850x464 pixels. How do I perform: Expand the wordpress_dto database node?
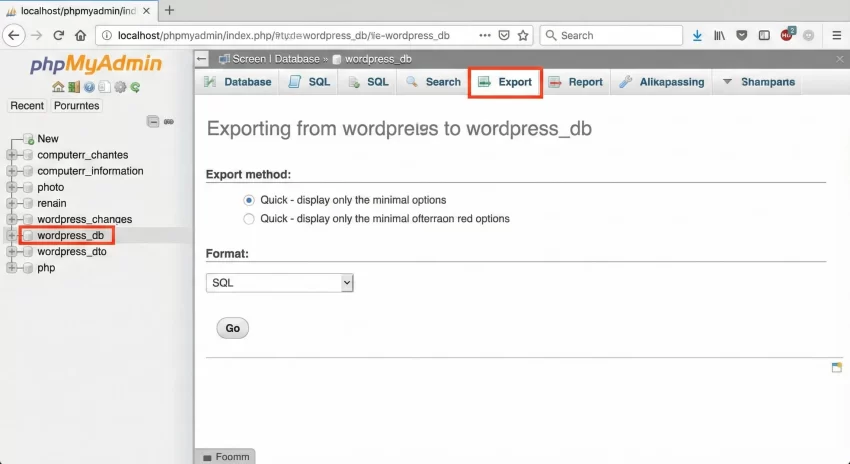[x=11, y=252]
